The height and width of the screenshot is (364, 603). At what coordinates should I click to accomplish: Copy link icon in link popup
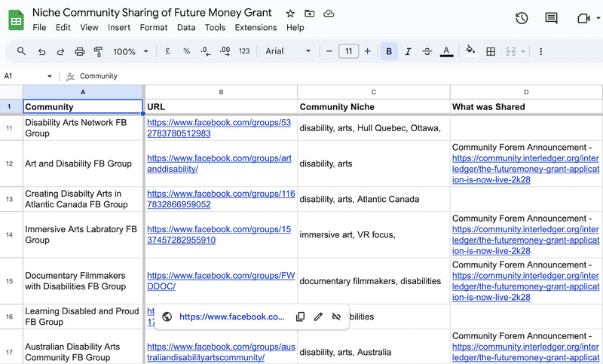pyautogui.click(x=300, y=317)
